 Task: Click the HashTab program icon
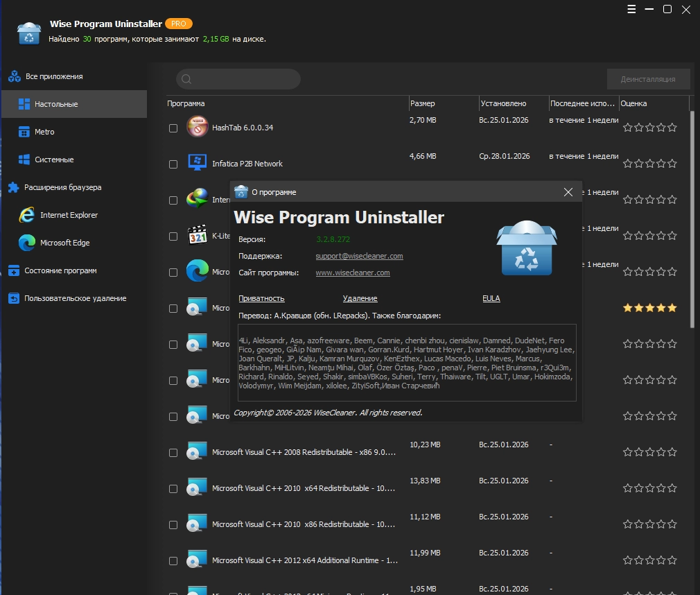point(198,126)
